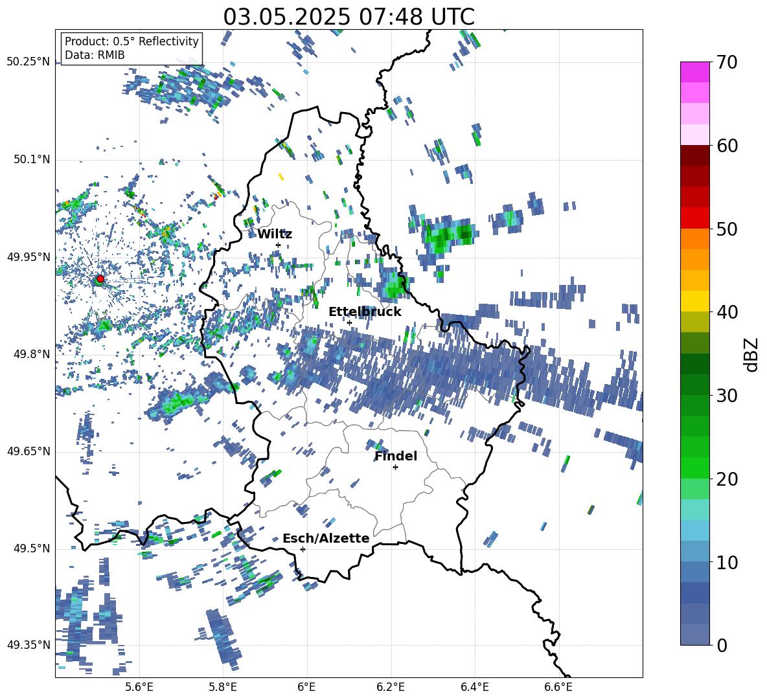Click the 49.8°N latitude label

point(31,354)
